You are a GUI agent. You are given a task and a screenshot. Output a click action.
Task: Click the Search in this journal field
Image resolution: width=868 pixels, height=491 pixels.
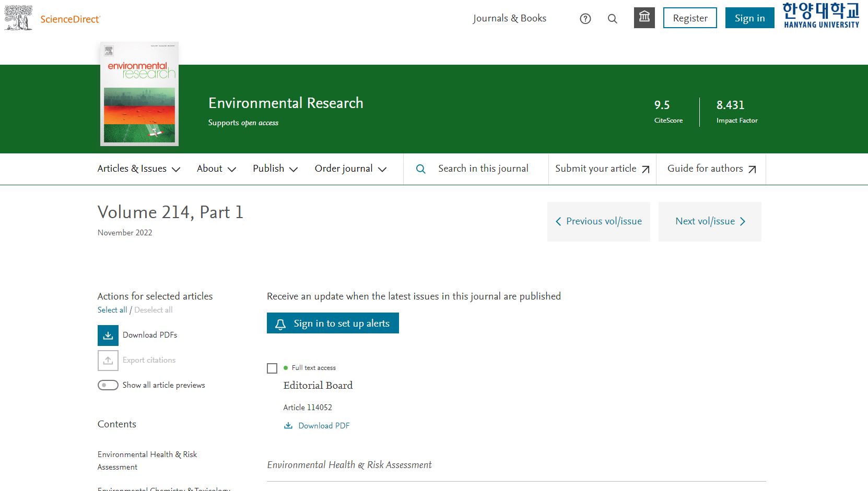pos(483,169)
